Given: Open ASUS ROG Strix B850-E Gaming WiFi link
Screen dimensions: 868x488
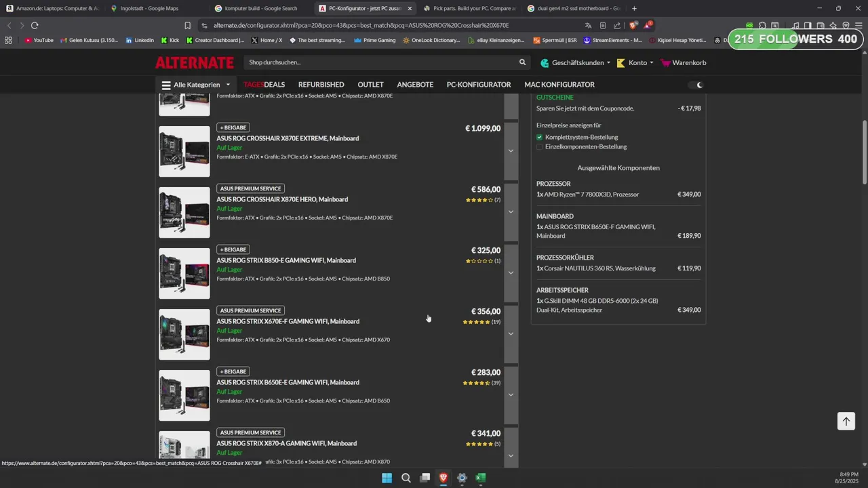Looking at the screenshot, I should 286,260.
